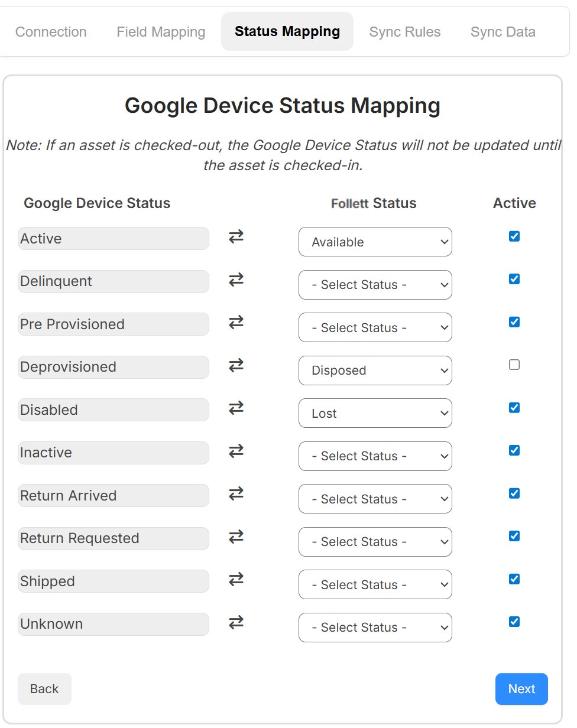This screenshot has width=577, height=728.
Task: Switch to the Connection tab
Action: [51, 32]
